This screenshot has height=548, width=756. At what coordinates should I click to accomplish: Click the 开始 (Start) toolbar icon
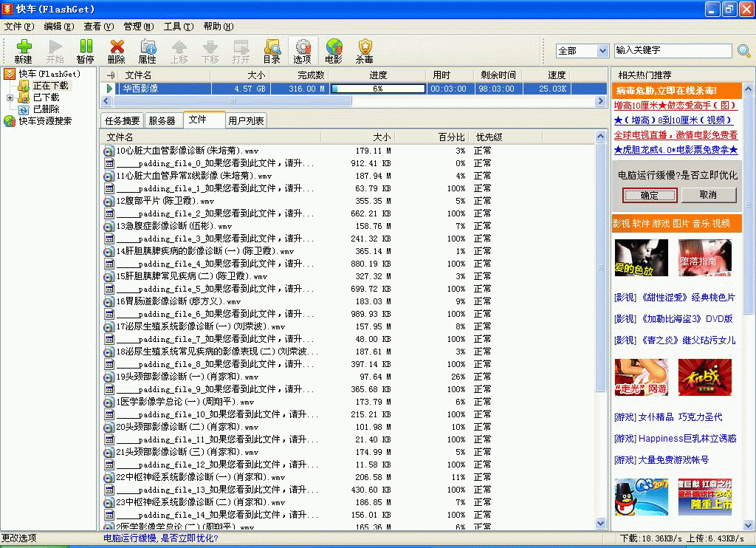pyautogui.click(x=55, y=52)
